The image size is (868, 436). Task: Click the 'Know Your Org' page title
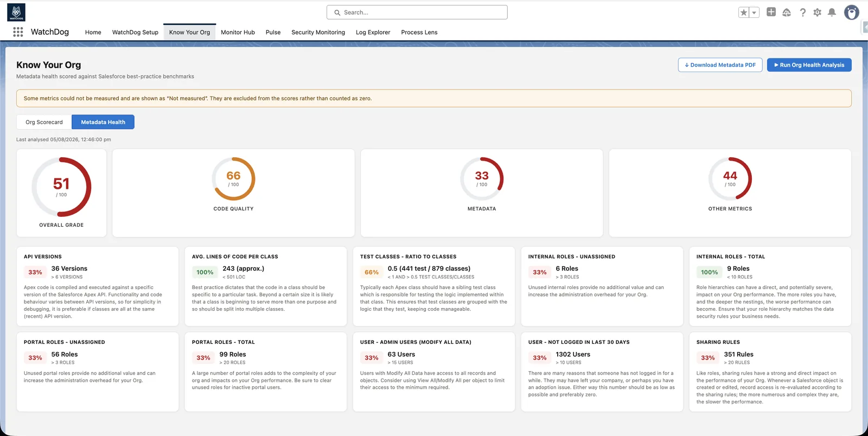[49, 65]
